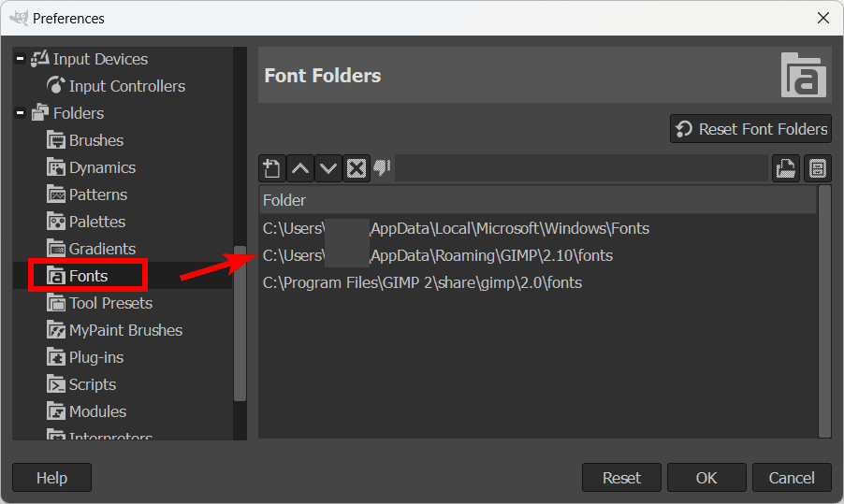Click the file manager cabinet icon
The width and height of the screenshot is (844, 504).
[818, 168]
